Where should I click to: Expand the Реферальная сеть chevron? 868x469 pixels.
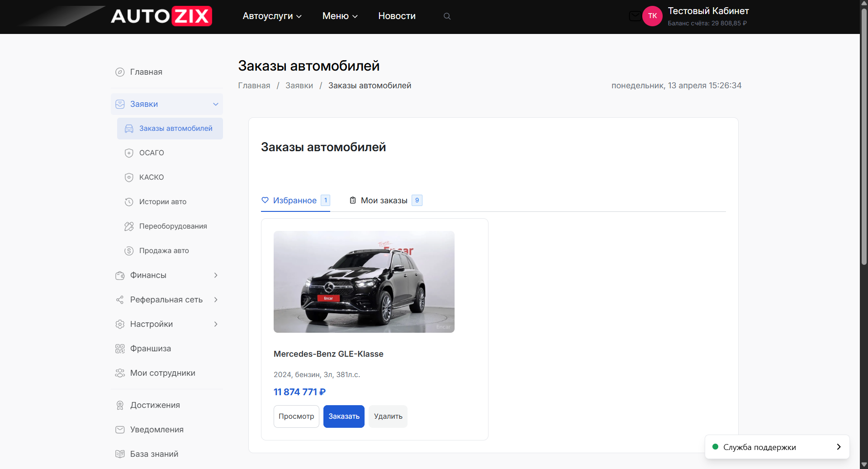click(216, 300)
